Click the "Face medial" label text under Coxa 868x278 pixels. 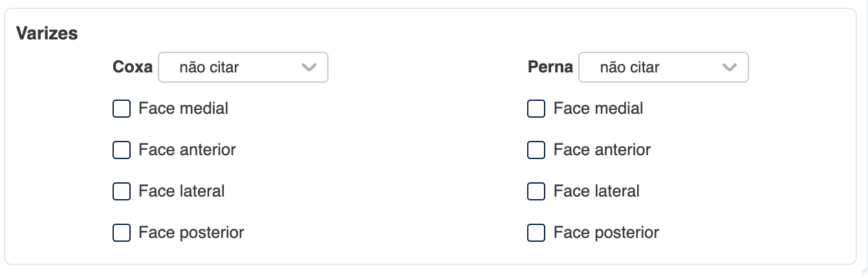pos(183,109)
